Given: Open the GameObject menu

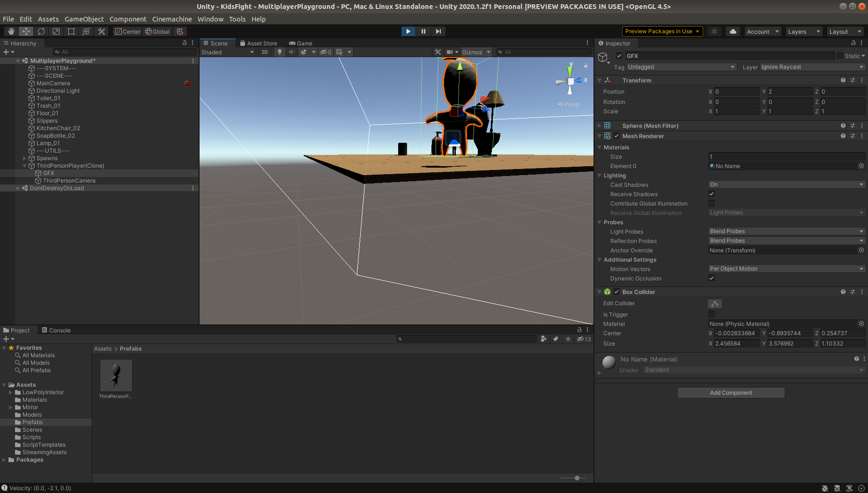Looking at the screenshot, I should (x=84, y=19).
